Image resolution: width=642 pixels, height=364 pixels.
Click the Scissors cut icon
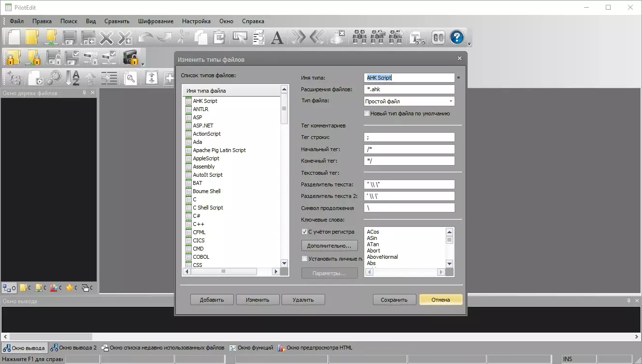183,37
